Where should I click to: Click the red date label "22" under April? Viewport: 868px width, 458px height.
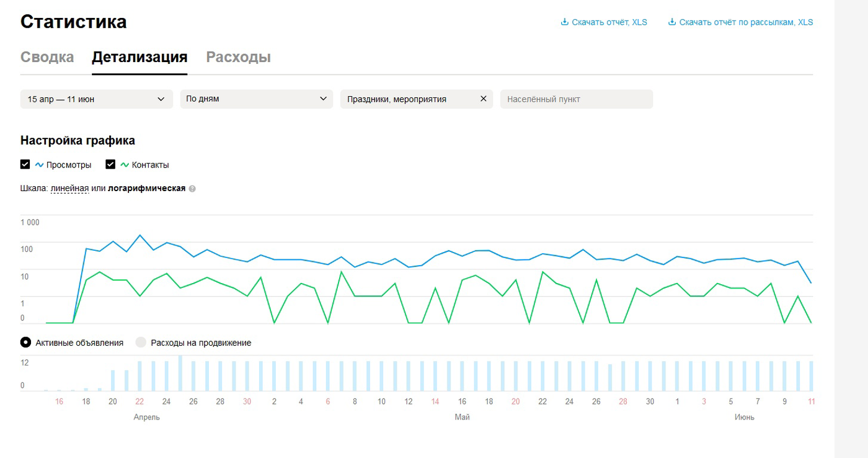tap(139, 402)
